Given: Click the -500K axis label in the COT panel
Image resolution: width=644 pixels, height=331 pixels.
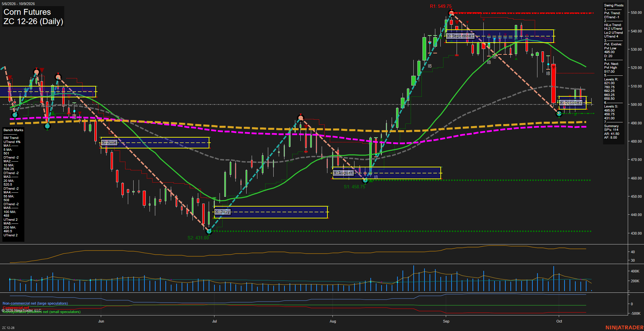Looking at the screenshot, I should point(636,313).
